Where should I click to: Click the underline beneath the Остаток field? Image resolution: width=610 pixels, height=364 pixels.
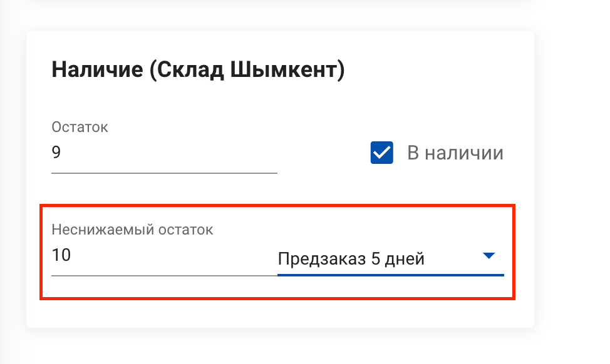tap(164, 172)
